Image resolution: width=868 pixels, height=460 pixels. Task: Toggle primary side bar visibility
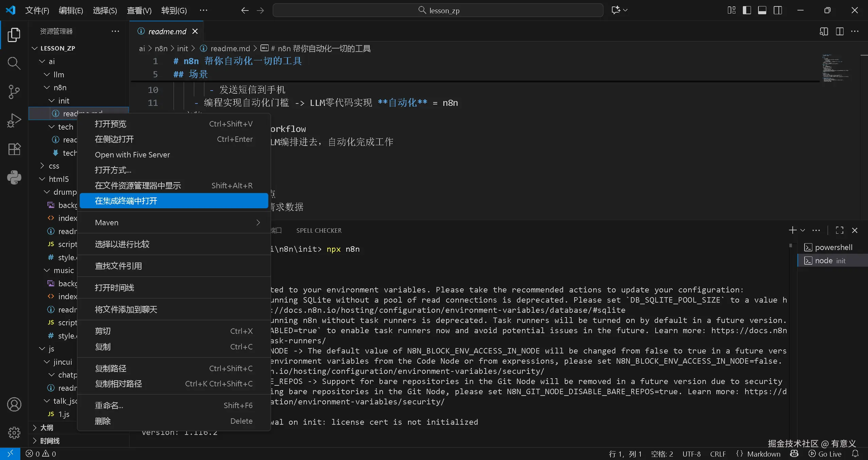pyautogui.click(x=747, y=10)
